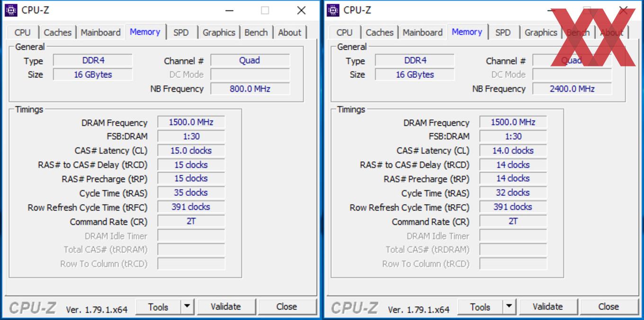The height and width of the screenshot is (320, 644).
Task: Click Close button at bottom of right window
Action: 608,307
